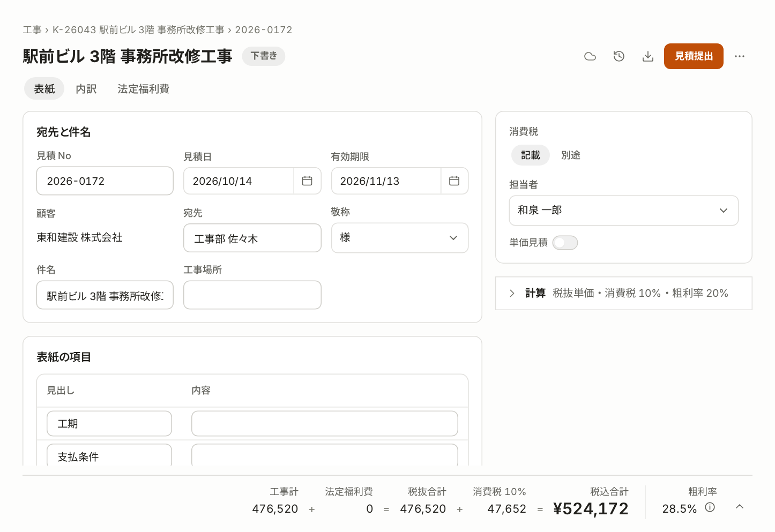
Task: Click the 見積提出 button
Action: pyautogui.click(x=694, y=56)
